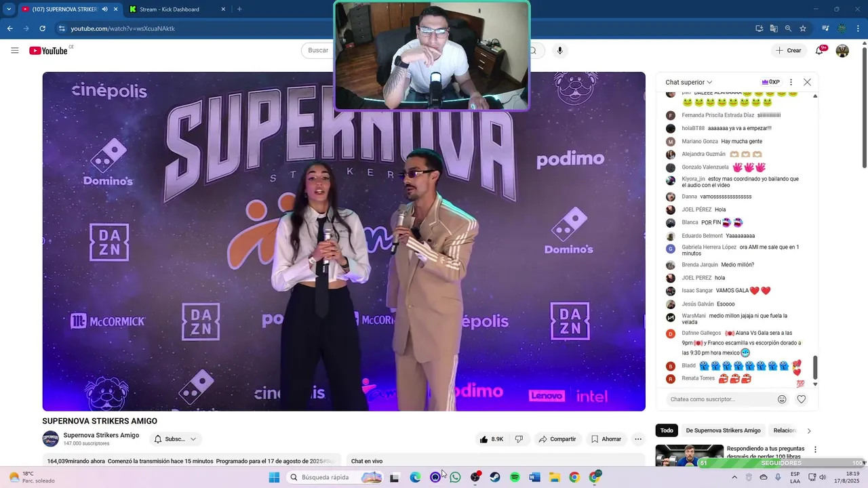
Task: Open WhatsApp from the taskbar
Action: [x=455, y=477]
